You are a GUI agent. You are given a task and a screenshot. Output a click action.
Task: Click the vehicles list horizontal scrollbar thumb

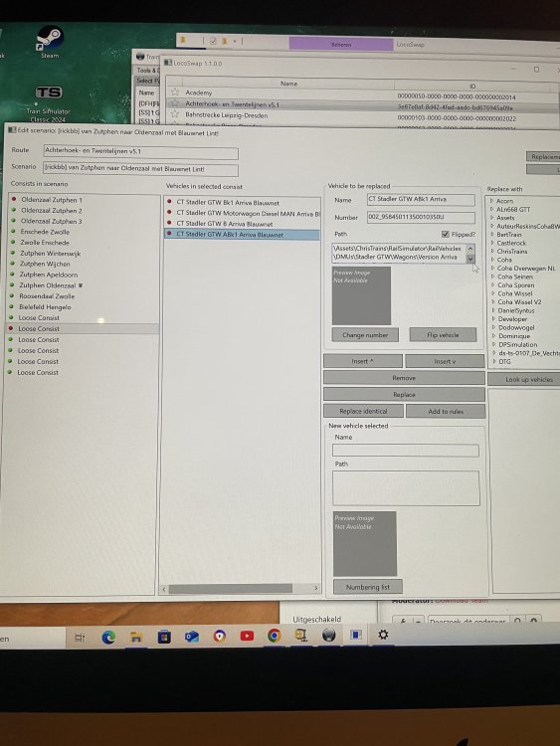(x=231, y=589)
